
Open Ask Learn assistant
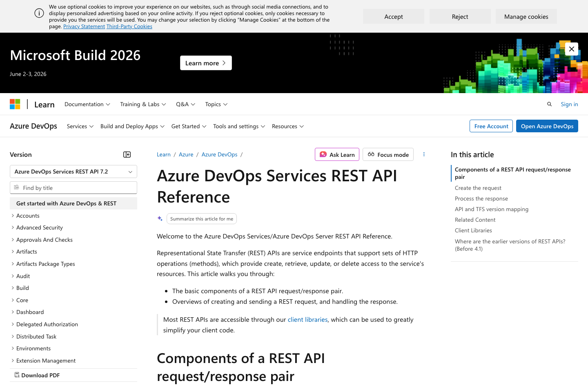tap(337, 154)
